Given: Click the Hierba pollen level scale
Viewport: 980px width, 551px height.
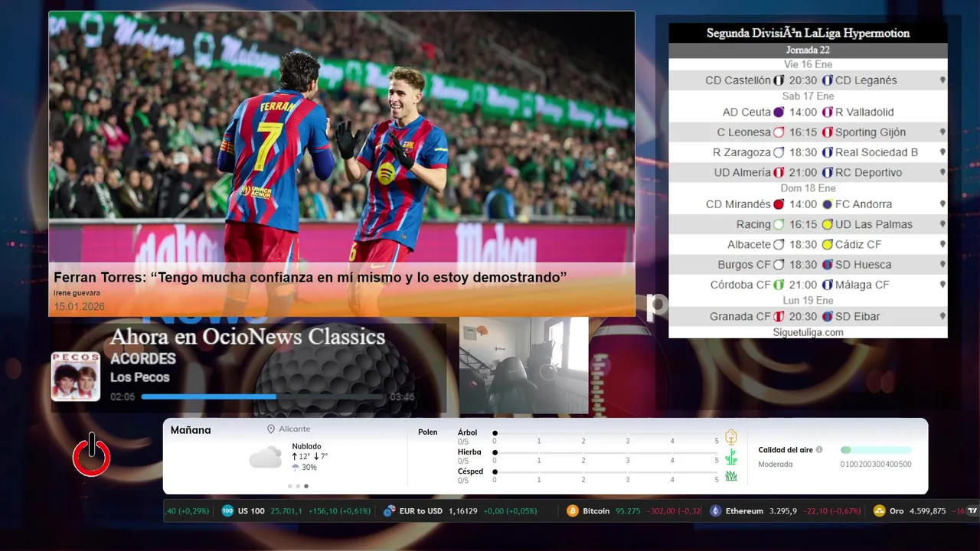Looking at the screenshot, I should [x=606, y=453].
